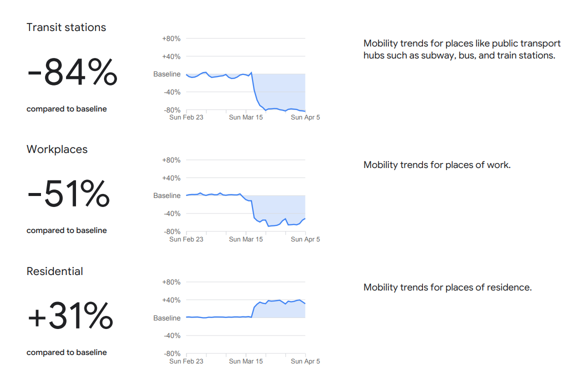Viewport: 578px width, 392px height.
Task: Click the Workplaces heading
Action: [x=57, y=149]
